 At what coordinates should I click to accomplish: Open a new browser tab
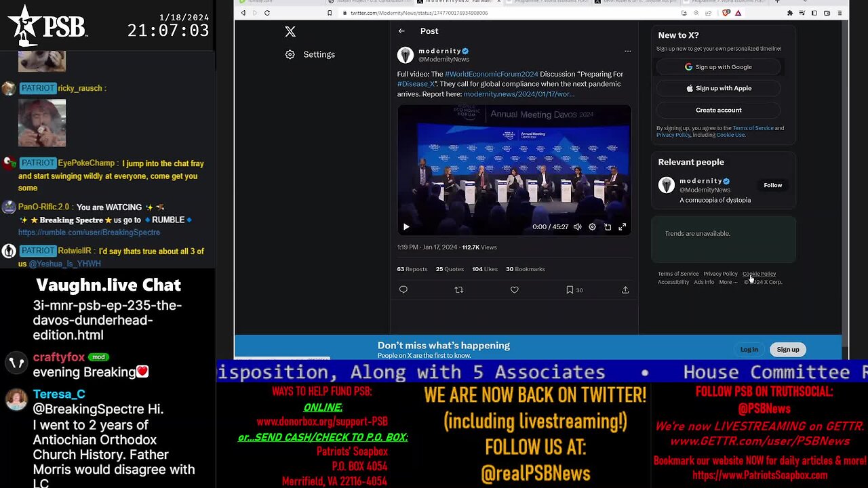[x=777, y=1]
